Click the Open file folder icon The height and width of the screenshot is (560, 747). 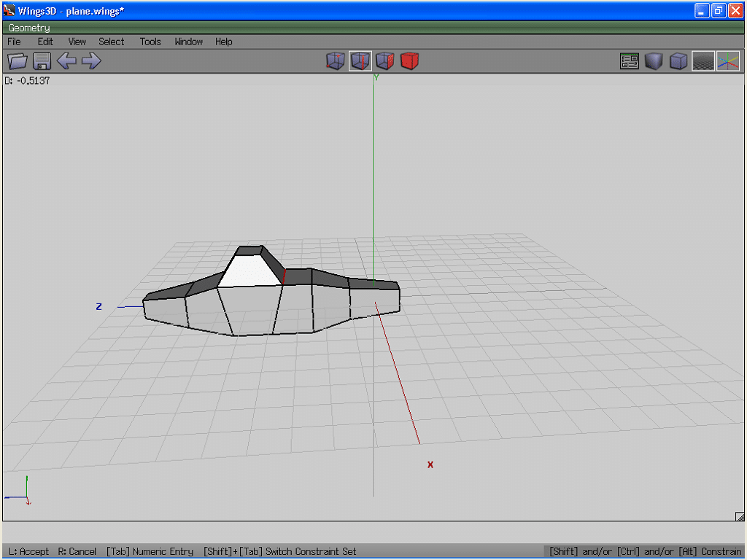coord(17,61)
